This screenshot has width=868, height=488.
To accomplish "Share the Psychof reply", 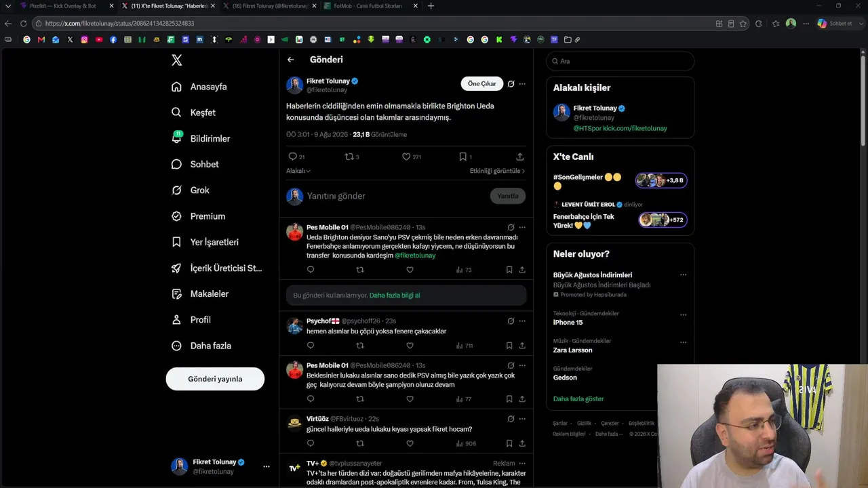I will pyautogui.click(x=522, y=346).
